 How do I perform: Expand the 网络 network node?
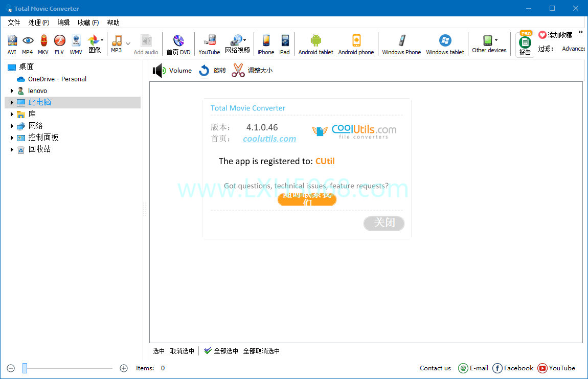pos(12,126)
